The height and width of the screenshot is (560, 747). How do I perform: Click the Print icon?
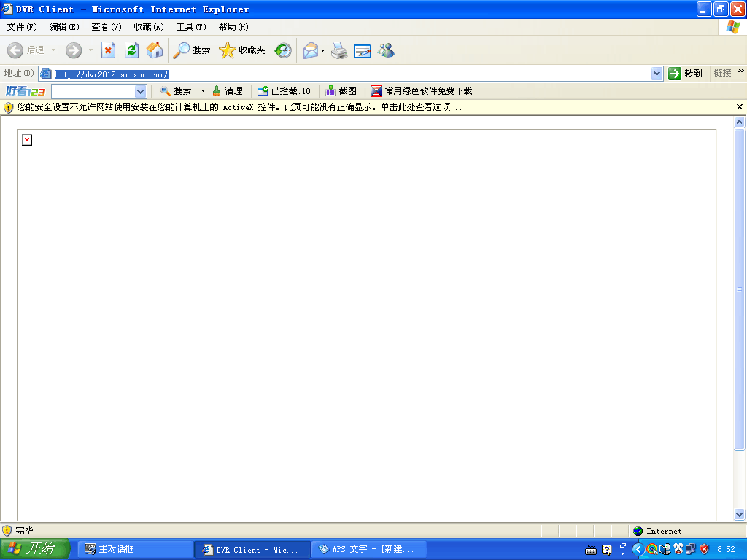point(339,50)
